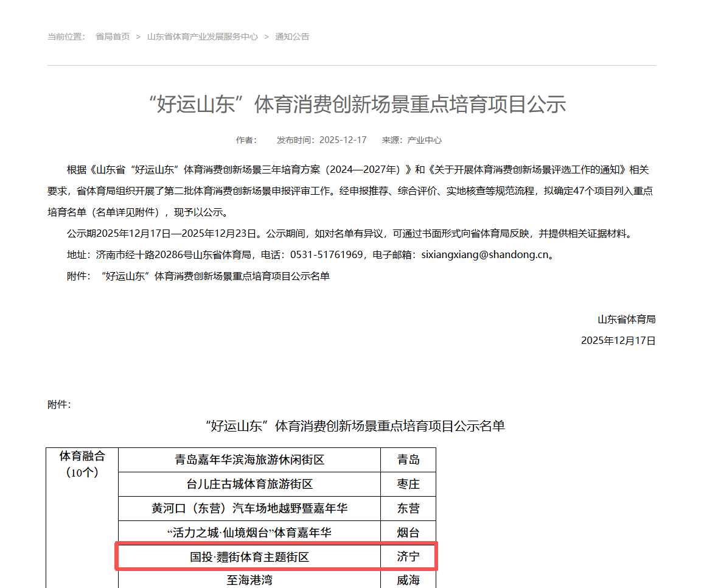Click the main article title heading

click(357, 105)
